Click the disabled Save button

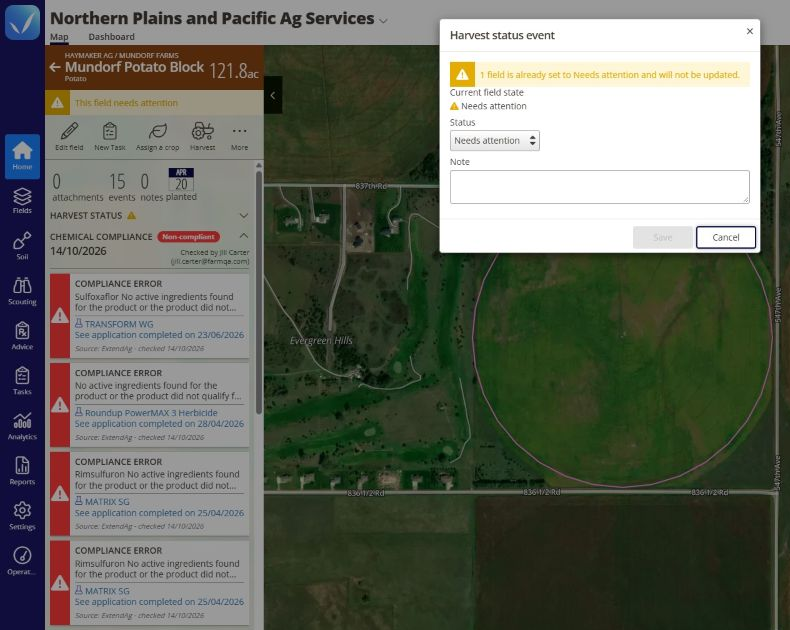663,237
